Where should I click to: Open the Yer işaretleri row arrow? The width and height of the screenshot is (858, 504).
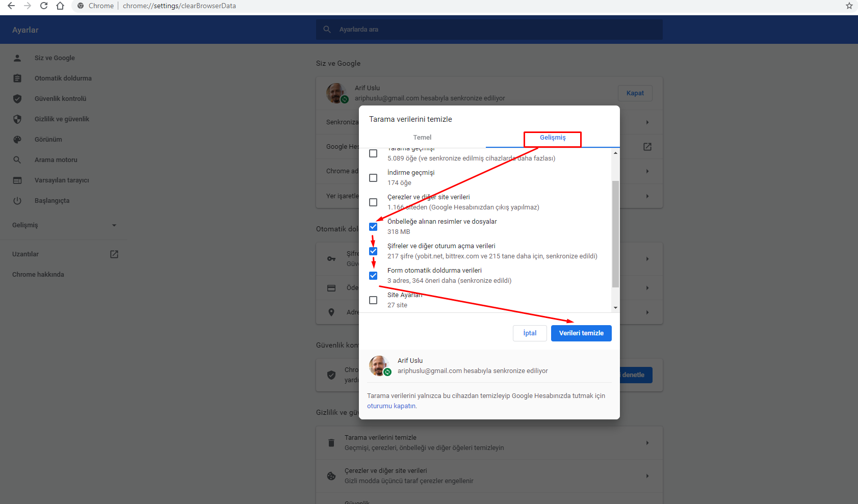pyautogui.click(x=647, y=196)
